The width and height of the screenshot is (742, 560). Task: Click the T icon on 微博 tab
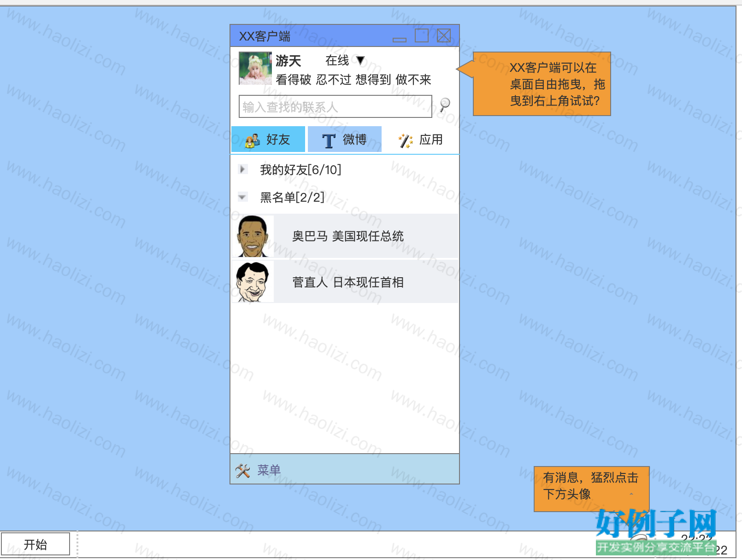[329, 140]
